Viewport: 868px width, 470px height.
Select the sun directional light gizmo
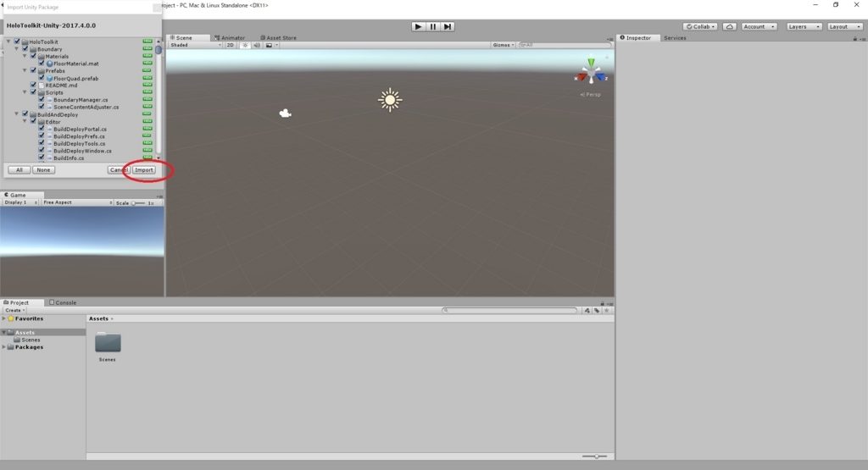(390, 100)
